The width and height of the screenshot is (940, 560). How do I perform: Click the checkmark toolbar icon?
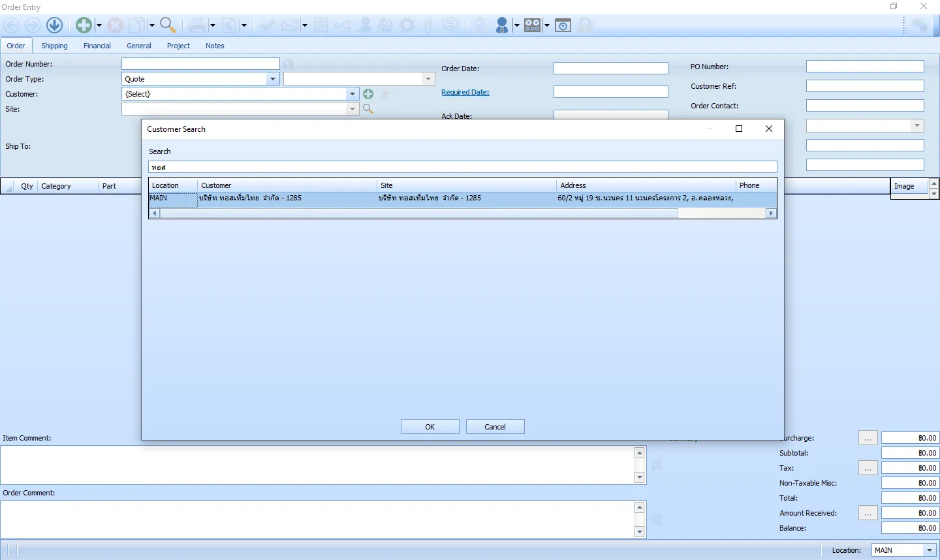(x=266, y=25)
